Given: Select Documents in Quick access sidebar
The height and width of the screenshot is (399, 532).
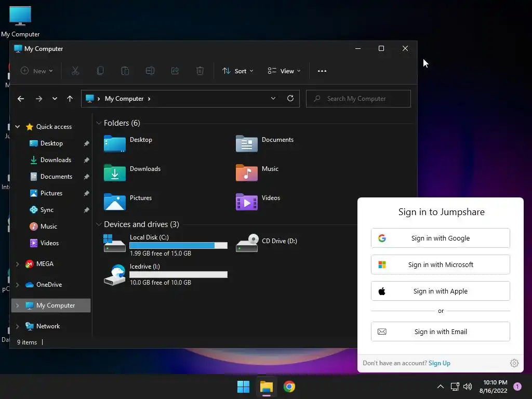Looking at the screenshot, I should 56,177.
